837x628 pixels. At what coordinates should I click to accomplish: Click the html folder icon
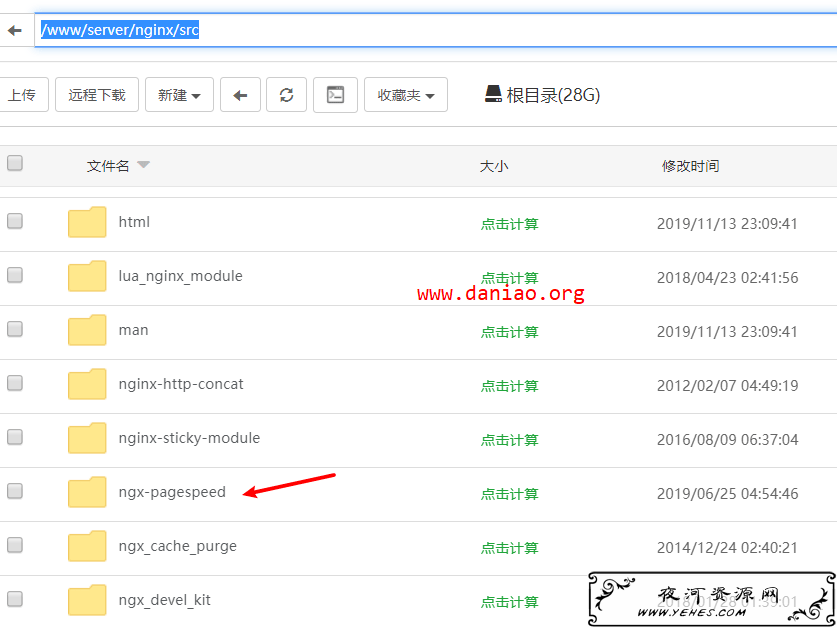(x=87, y=222)
